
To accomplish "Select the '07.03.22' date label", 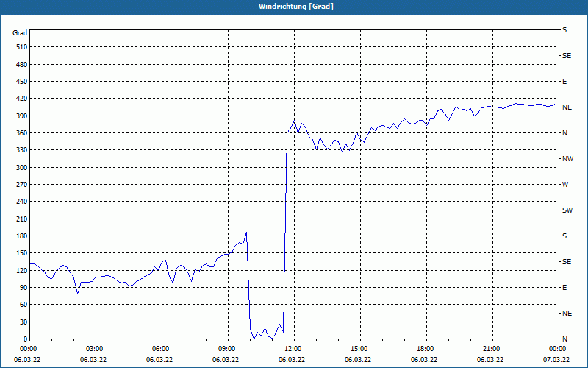I will click(556, 360).
